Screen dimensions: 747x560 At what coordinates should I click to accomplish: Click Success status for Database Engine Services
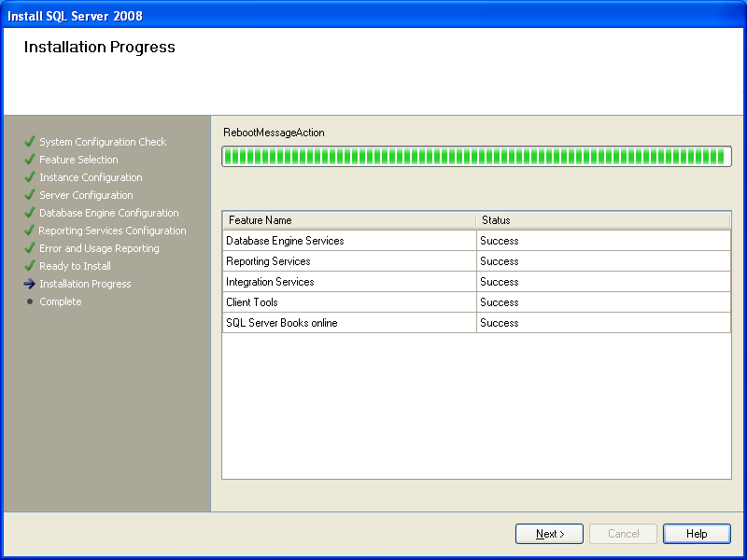499,241
